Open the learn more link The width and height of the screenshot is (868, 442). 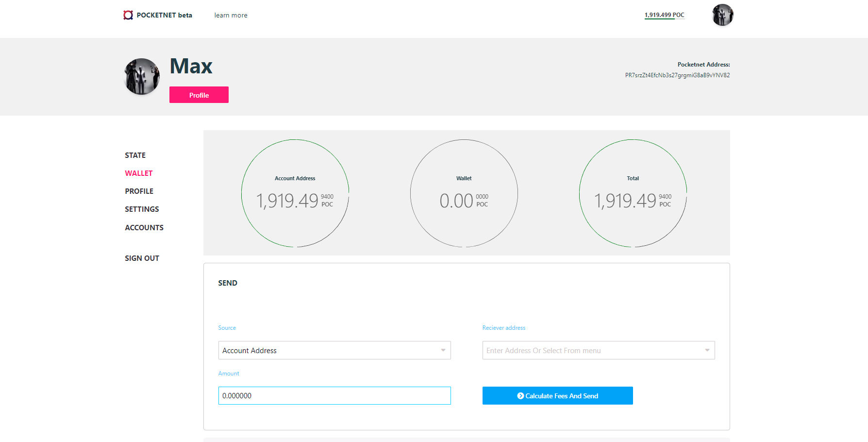click(x=231, y=16)
